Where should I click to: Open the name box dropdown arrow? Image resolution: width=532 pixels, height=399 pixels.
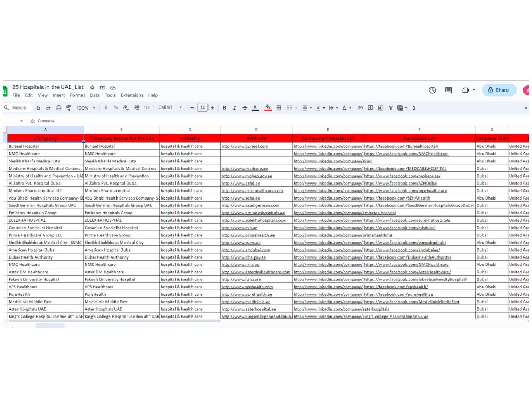tap(22, 121)
